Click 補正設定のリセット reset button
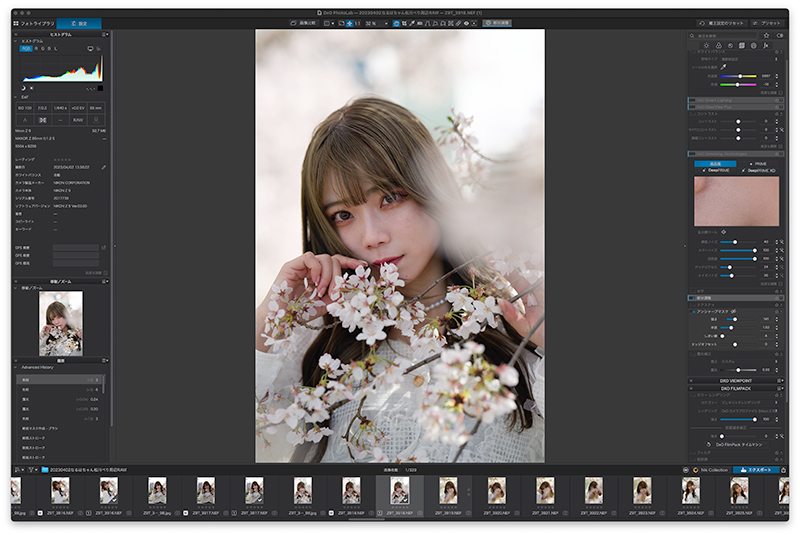This screenshot has height=535, width=800. (x=721, y=23)
